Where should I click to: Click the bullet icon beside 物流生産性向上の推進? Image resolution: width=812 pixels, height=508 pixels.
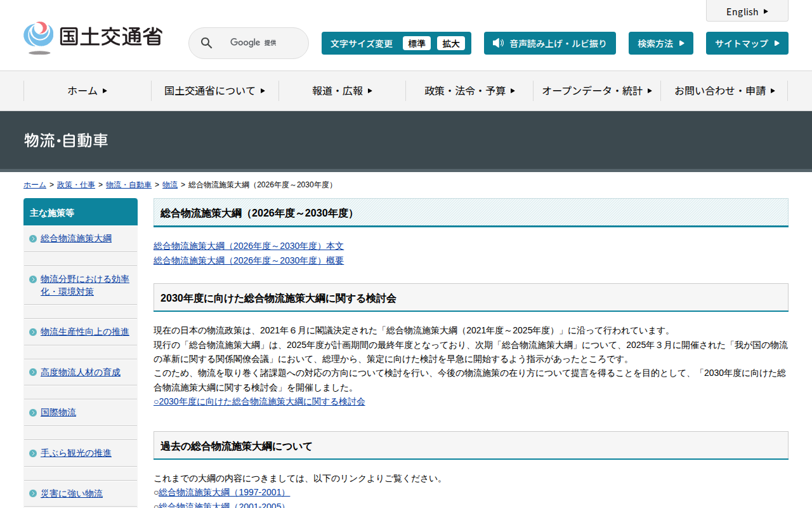[33, 332]
